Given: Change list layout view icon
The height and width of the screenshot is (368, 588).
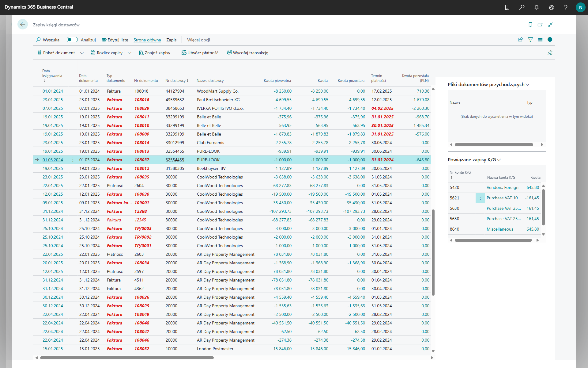Looking at the screenshot, I should (540, 40).
